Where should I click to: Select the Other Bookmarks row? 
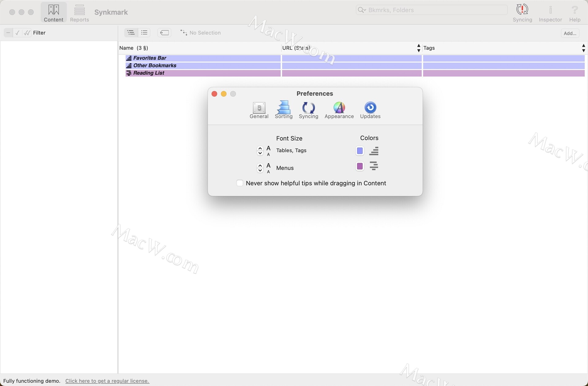[x=355, y=66]
